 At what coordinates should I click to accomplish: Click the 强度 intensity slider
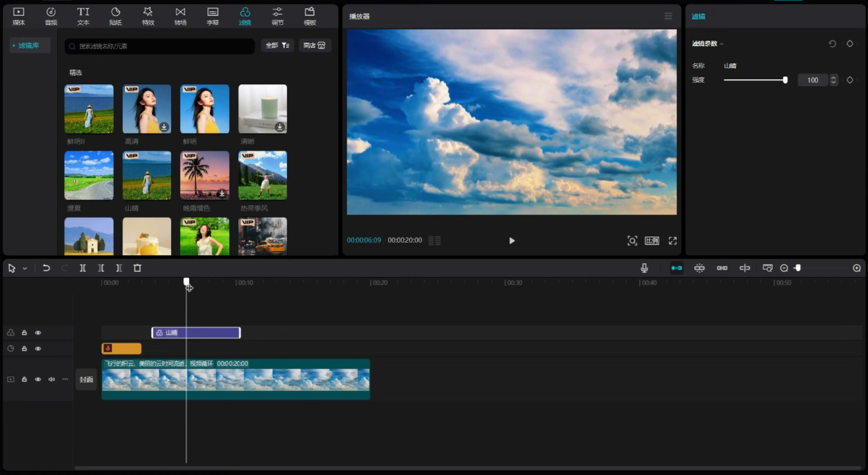coord(755,80)
